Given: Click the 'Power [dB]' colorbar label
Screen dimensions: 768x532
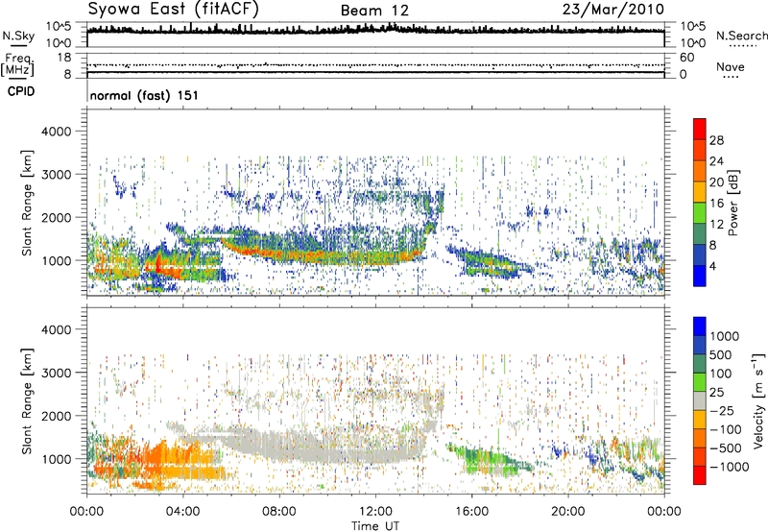Looking at the screenshot, I should [x=733, y=203].
